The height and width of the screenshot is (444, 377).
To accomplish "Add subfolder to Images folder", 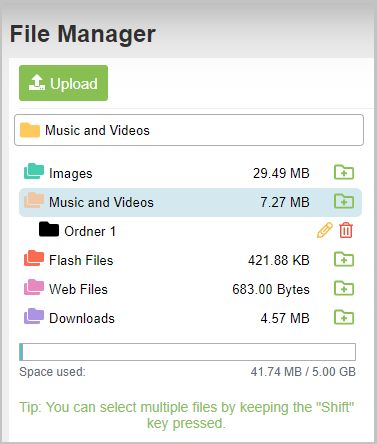I will 344,172.
